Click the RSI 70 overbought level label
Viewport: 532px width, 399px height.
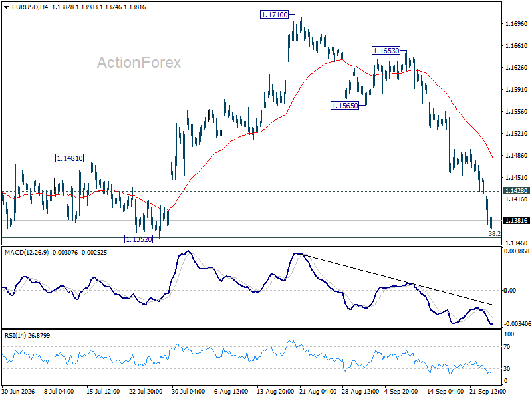pos(507,346)
